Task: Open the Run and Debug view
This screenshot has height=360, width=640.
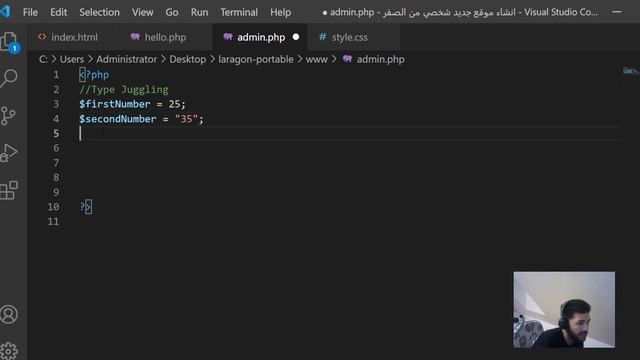Action: click(x=9, y=153)
